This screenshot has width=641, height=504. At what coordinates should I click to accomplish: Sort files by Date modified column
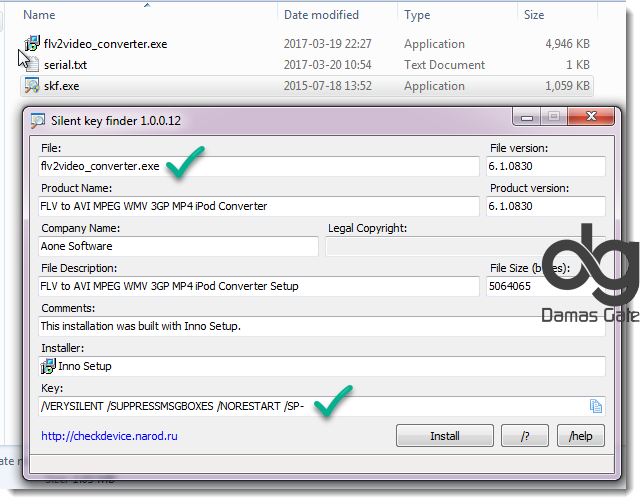(x=321, y=15)
